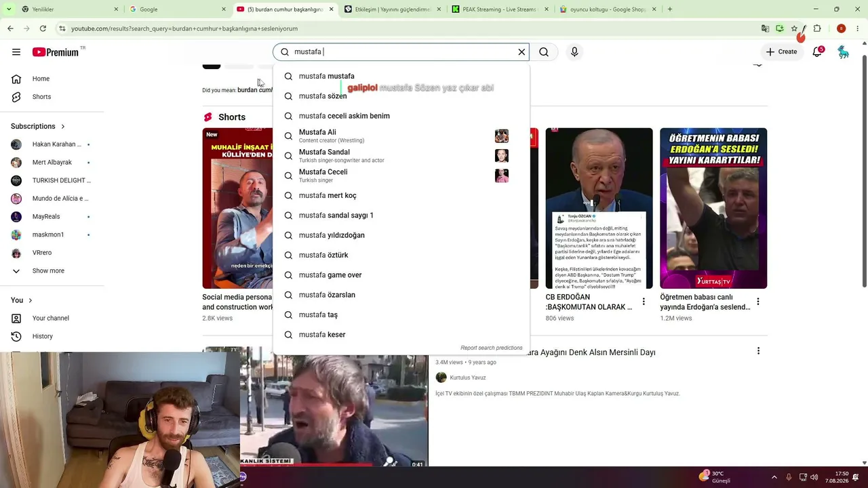
Task: Choose Mustafa Sandal singer-songwriter suggestion
Action: pos(401,155)
